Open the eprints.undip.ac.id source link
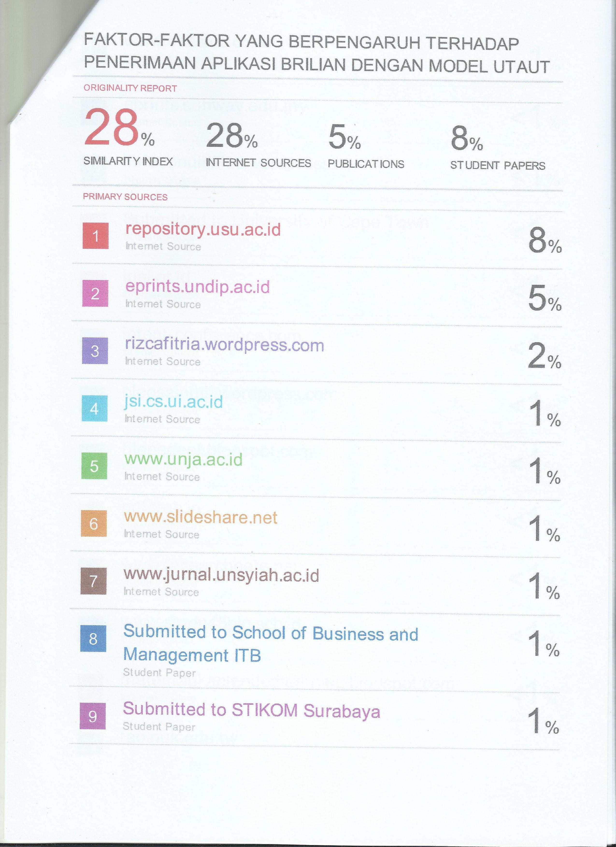The image size is (616, 847). [197, 287]
